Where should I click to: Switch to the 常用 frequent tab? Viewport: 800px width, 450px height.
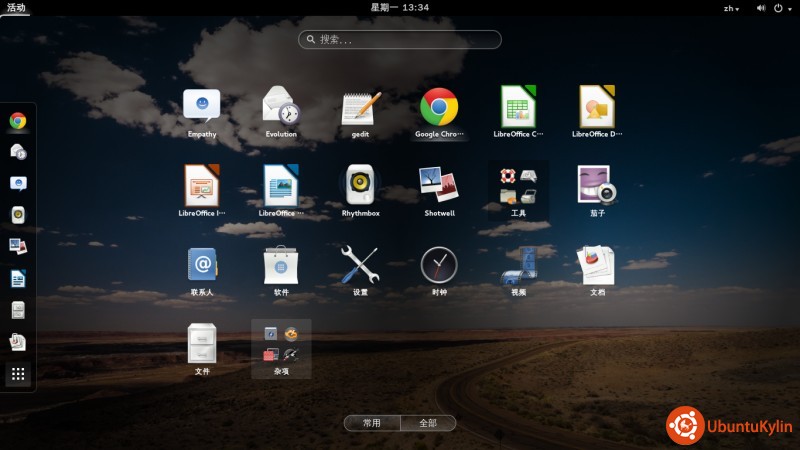pos(372,423)
